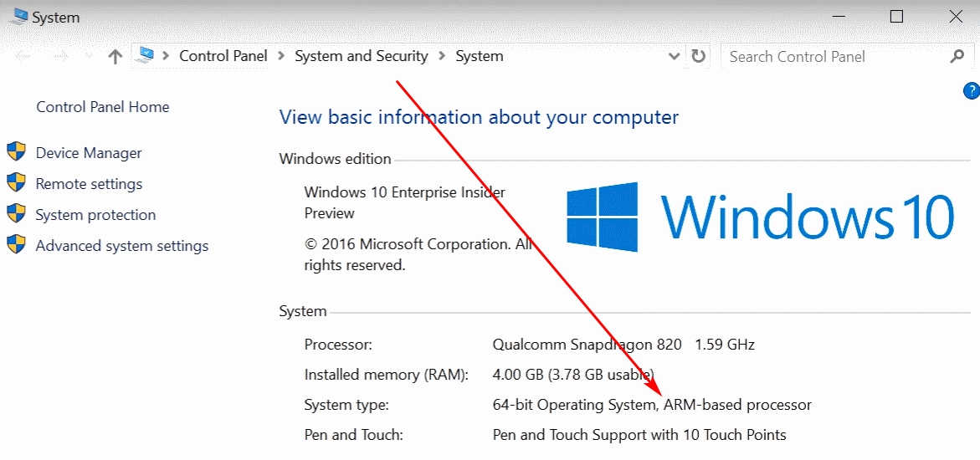Click the computer icon in address bar
980x460 pixels.
146,56
